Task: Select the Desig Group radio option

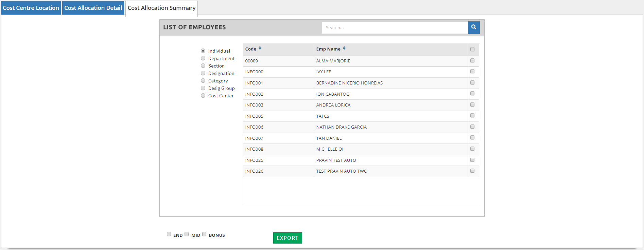Action: point(203,88)
